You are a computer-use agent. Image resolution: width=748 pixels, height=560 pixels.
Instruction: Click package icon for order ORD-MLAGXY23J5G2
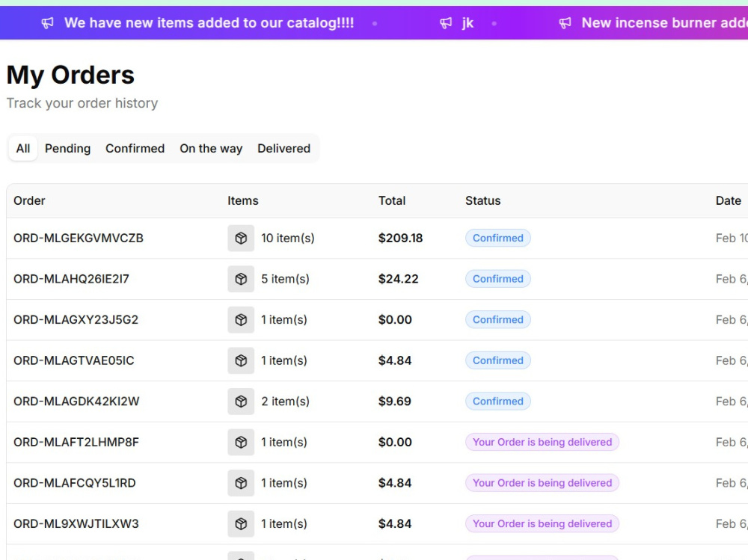241,319
